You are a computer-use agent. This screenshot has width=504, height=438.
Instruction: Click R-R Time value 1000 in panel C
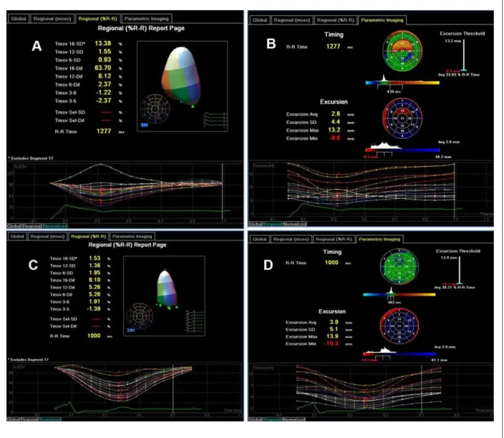click(94, 336)
